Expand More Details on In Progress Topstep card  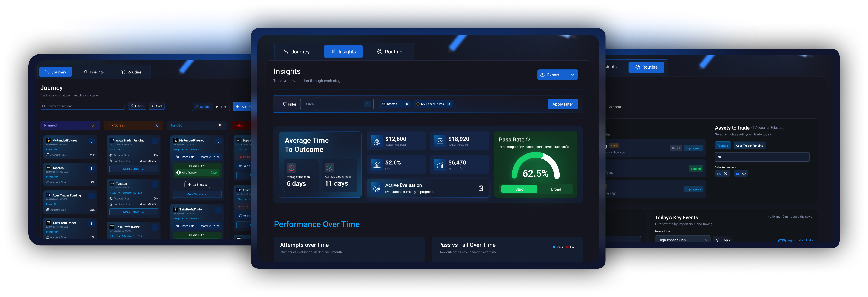(x=134, y=212)
